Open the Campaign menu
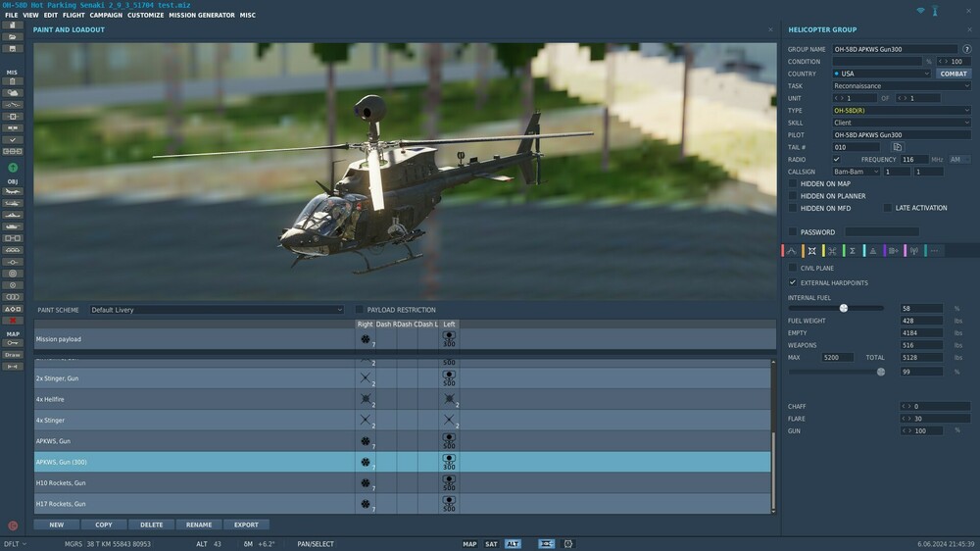Screen dimensions: 980x551 (x=106, y=16)
